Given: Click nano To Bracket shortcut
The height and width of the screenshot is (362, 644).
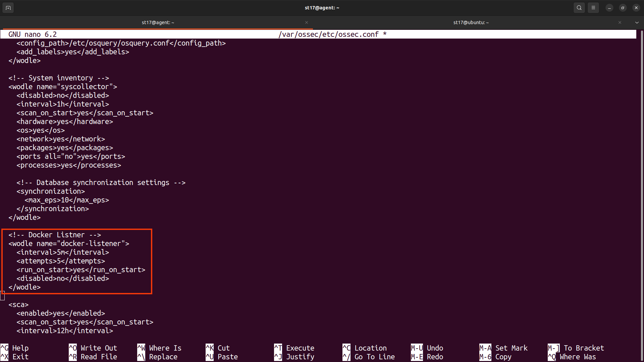Looking at the screenshot, I should click(576, 348).
